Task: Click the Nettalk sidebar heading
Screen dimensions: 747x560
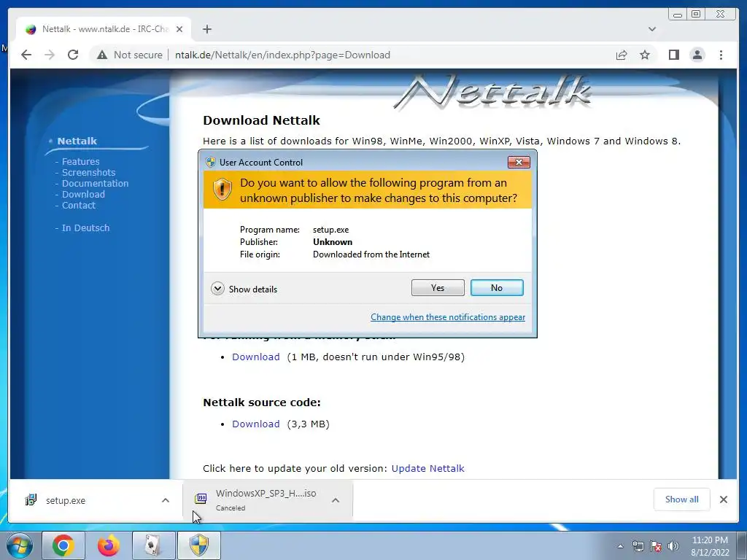Action: 77,141
